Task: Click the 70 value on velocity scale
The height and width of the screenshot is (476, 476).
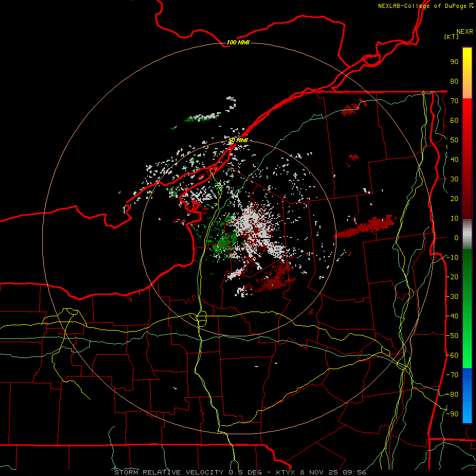Action: click(x=454, y=101)
